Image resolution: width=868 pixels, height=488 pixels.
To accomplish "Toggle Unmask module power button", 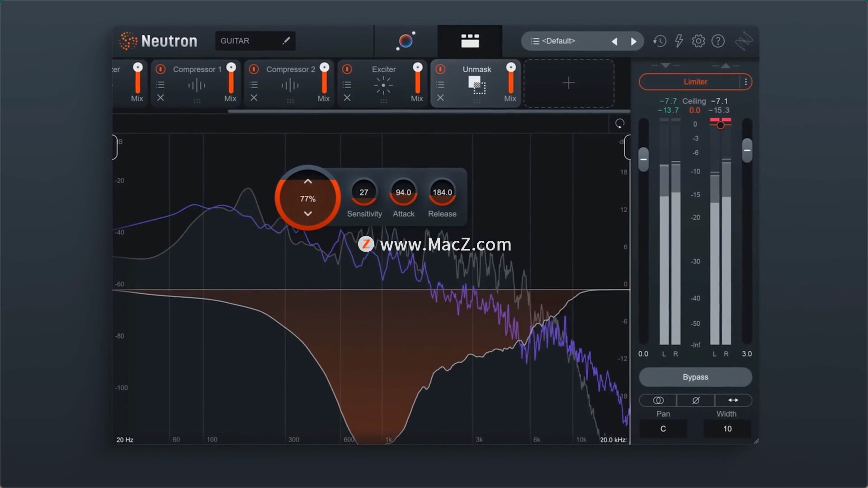I will [x=440, y=69].
